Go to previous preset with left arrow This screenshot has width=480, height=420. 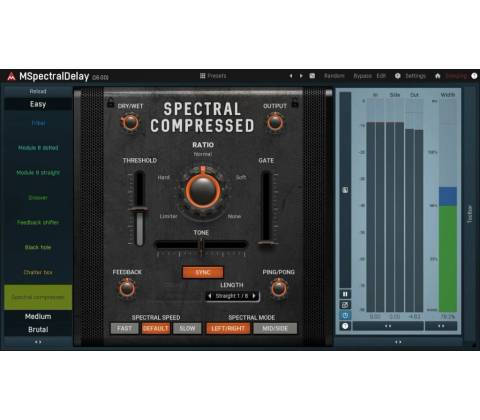[291, 76]
